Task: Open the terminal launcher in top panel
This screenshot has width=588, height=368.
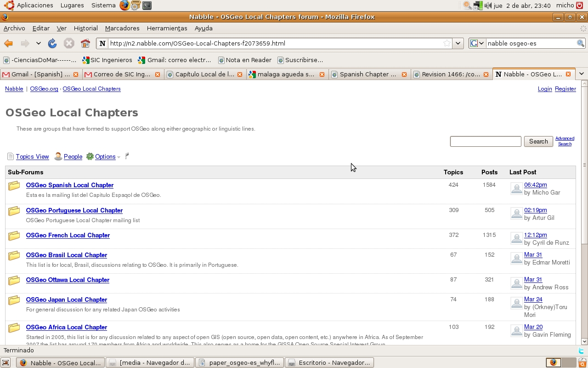Action: pos(147,6)
